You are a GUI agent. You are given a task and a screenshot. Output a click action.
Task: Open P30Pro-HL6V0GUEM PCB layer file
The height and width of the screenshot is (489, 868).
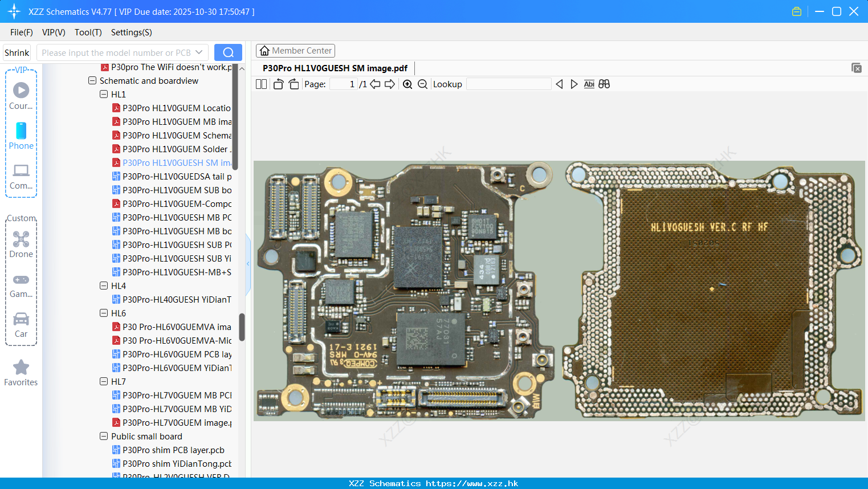(172, 354)
